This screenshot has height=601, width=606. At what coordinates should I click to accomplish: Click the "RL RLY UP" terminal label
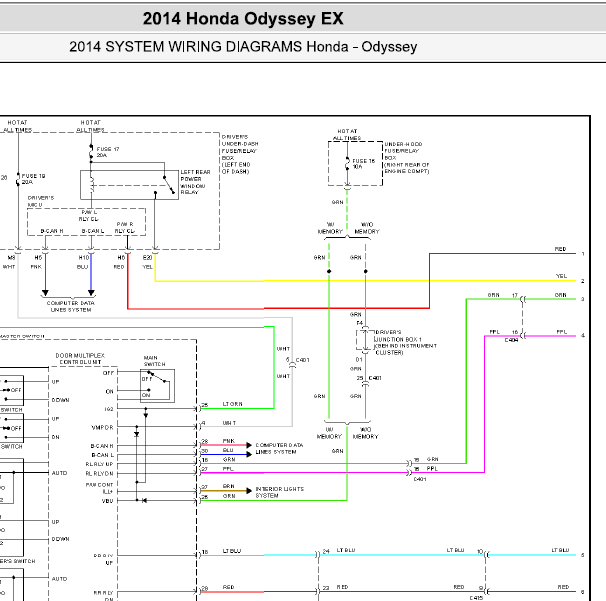click(x=99, y=464)
